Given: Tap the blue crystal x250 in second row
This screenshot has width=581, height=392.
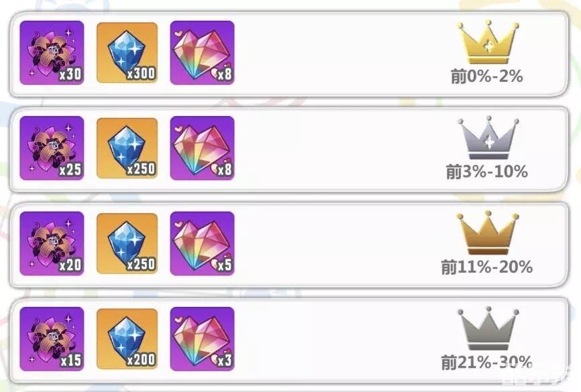Looking at the screenshot, I should [127, 148].
